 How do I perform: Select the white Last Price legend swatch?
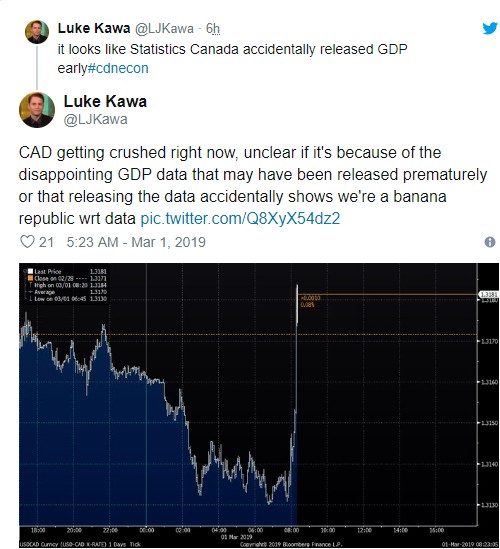click(30, 271)
